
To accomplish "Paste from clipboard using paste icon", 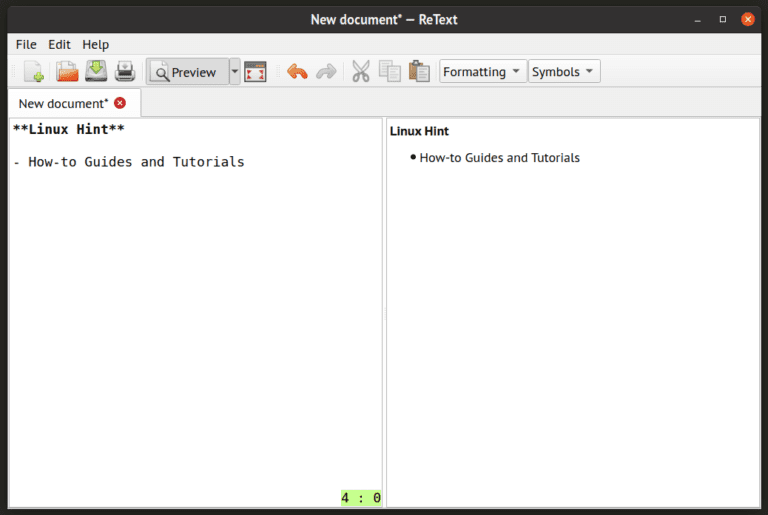I will click(x=419, y=72).
